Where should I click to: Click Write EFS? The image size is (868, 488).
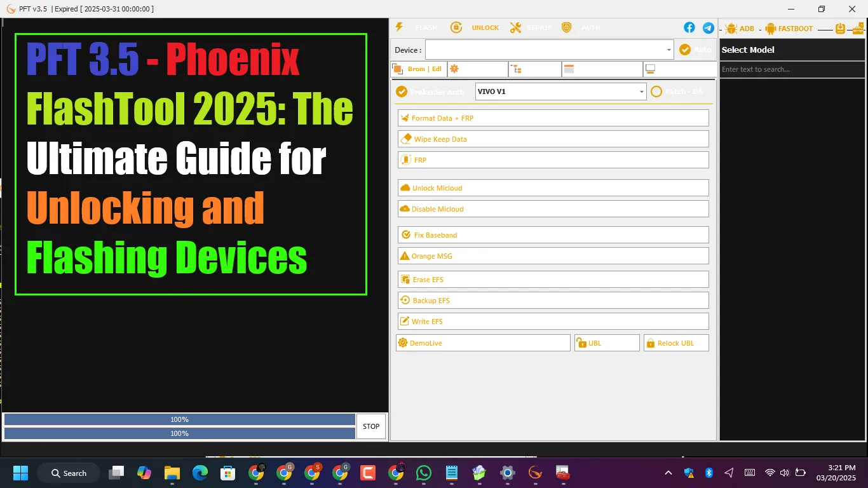coord(553,321)
